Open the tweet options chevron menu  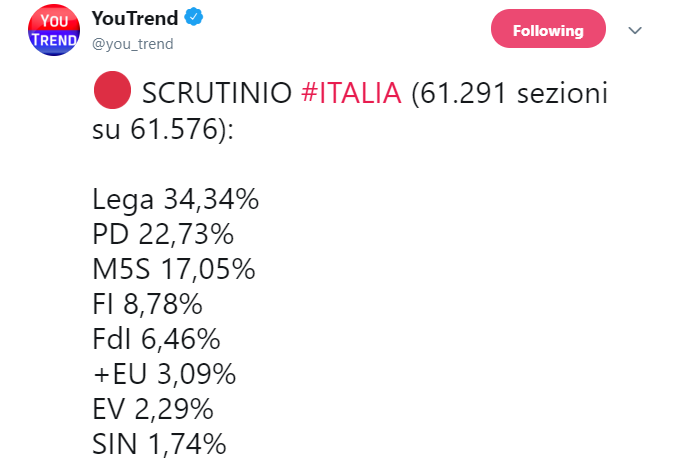635,30
